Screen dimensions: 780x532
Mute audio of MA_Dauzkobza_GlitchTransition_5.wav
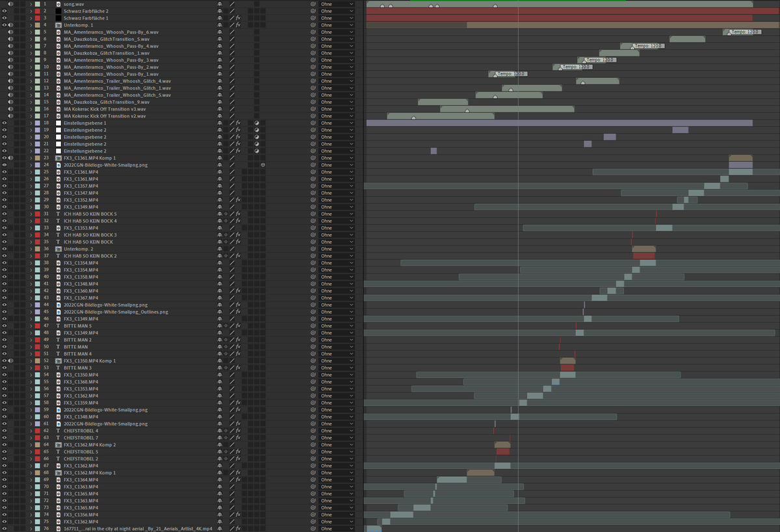(9, 39)
